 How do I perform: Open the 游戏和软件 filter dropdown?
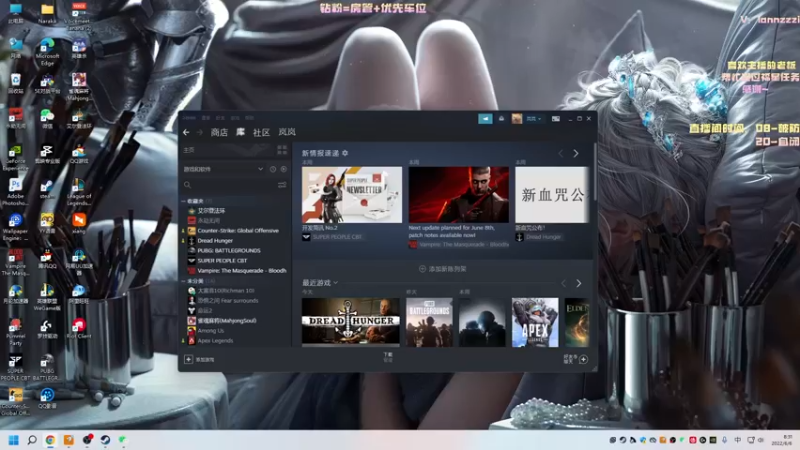pyautogui.click(x=223, y=169)
